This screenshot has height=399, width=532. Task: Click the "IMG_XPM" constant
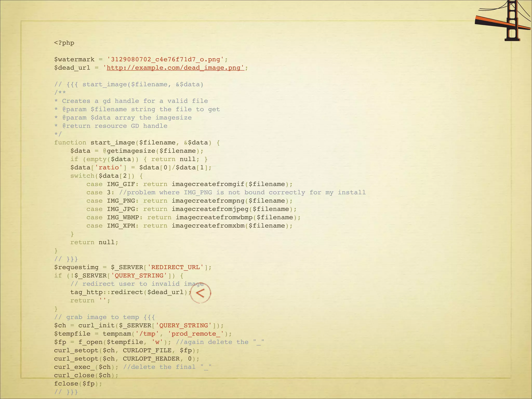click(x=121, y=226)
